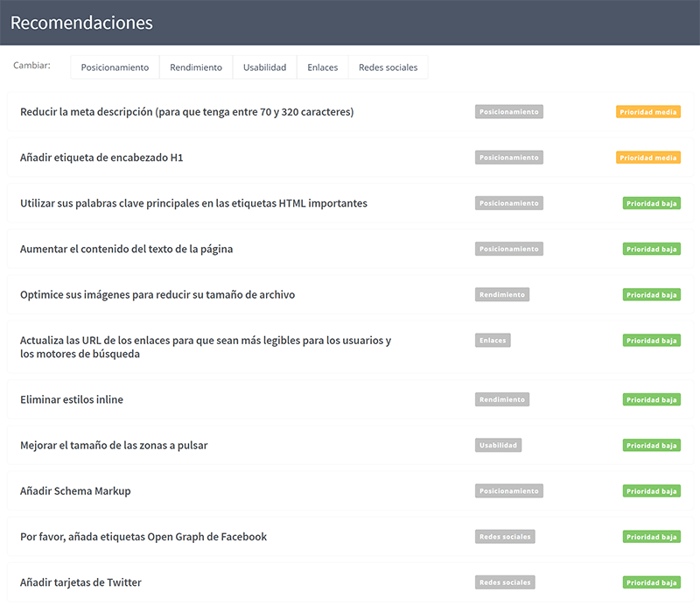
Task: Open 'Añadir tarjetas de Twitter' recommendation
Action: point(80,582)
